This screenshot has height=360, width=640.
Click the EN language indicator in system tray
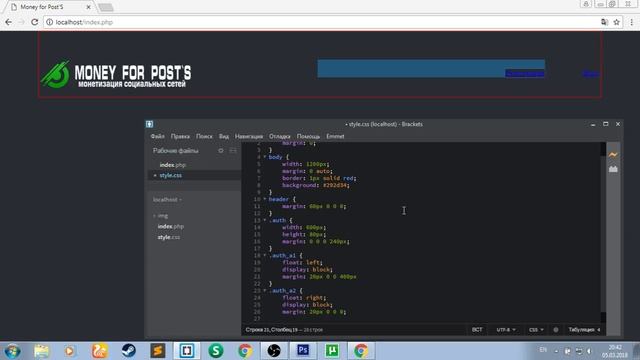pos(543,350)
